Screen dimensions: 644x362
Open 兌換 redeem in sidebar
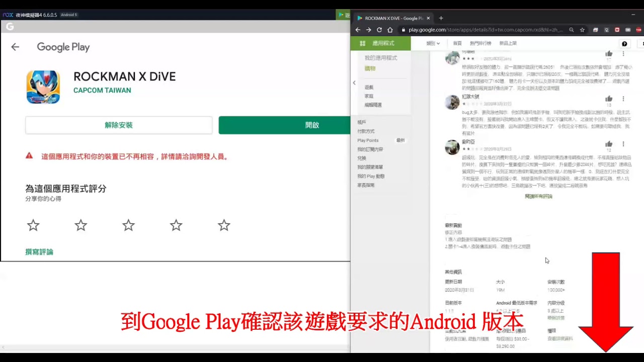[x=362, y=158]
